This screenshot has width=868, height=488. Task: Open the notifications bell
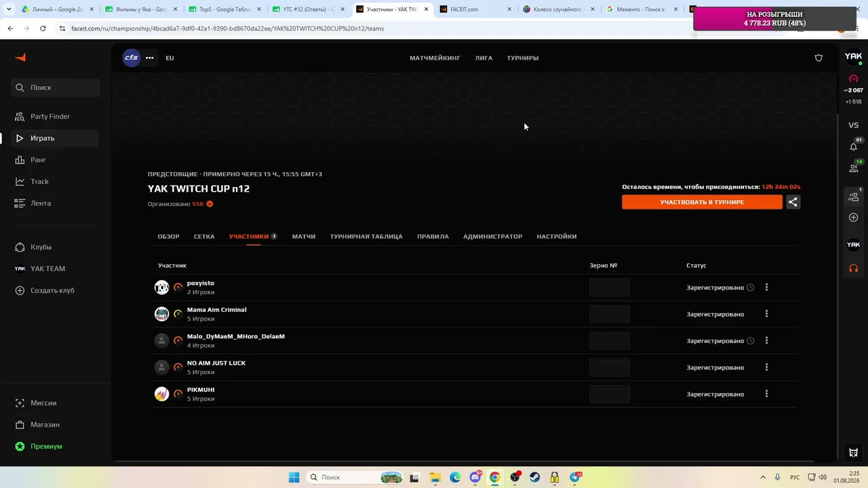pyautogui.click(x=853, y=147)
